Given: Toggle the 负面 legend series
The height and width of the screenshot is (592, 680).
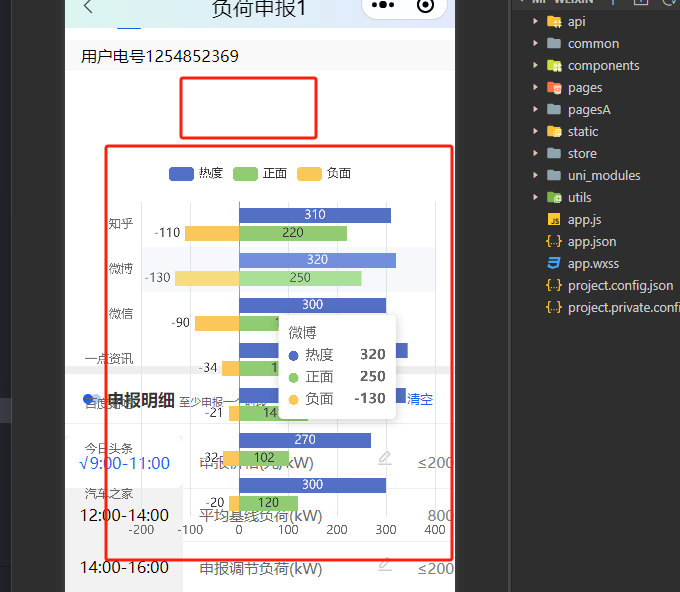Looking at the screenshot, I should click(x=324, y=173).
